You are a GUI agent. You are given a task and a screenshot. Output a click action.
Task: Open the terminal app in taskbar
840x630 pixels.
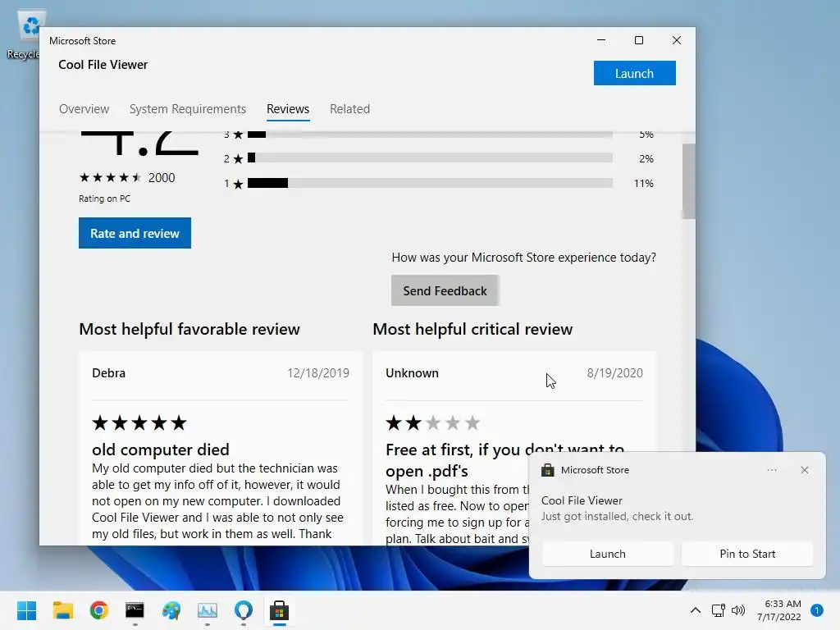[135, 610]
